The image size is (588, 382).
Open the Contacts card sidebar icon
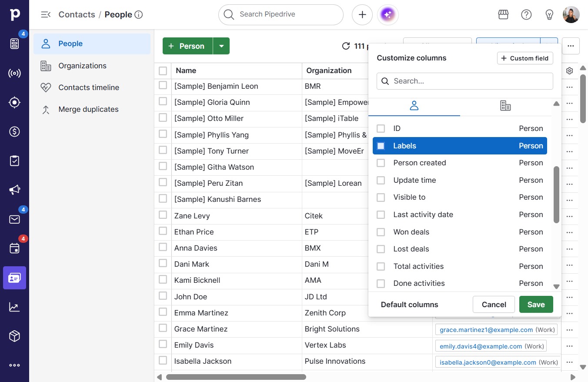point(14,278)
